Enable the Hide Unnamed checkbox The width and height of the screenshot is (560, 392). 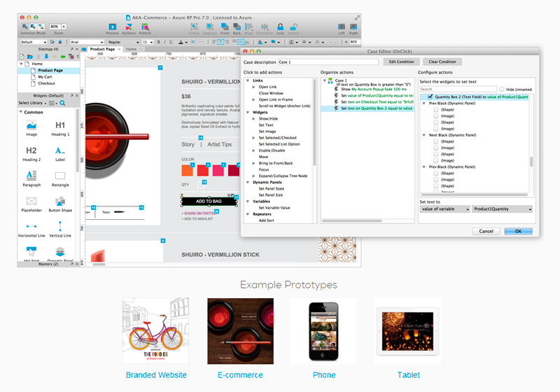501,90
